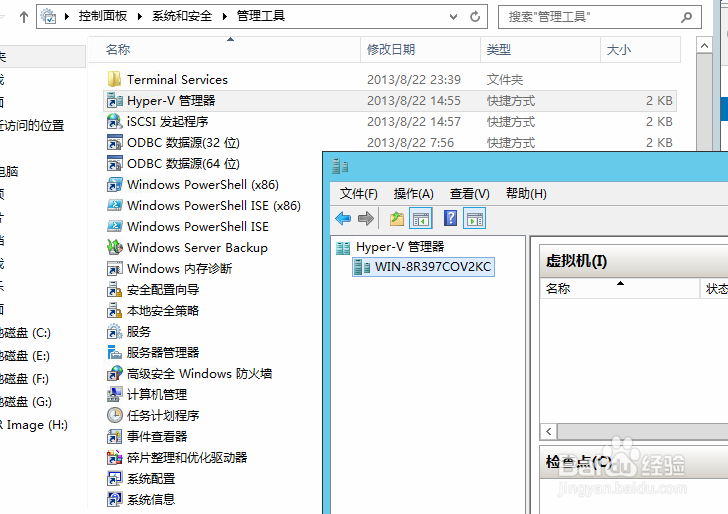Expand arrow after 系统和安全 breadcrumb
This screenshot has width=728, height=514.
coord(225,16)
